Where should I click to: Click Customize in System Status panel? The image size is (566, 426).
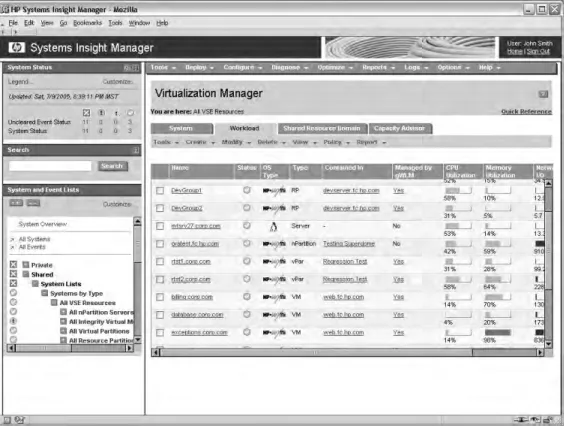click(x=117, y=82)
